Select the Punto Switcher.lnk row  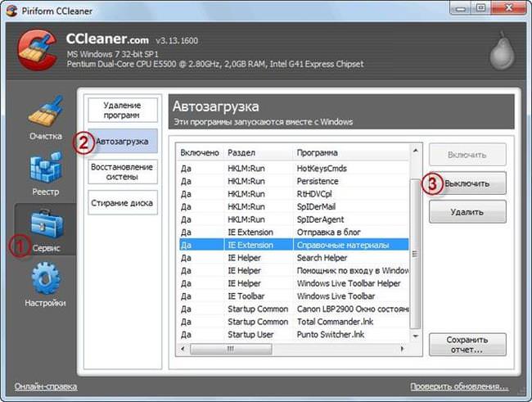coord(294,334)
